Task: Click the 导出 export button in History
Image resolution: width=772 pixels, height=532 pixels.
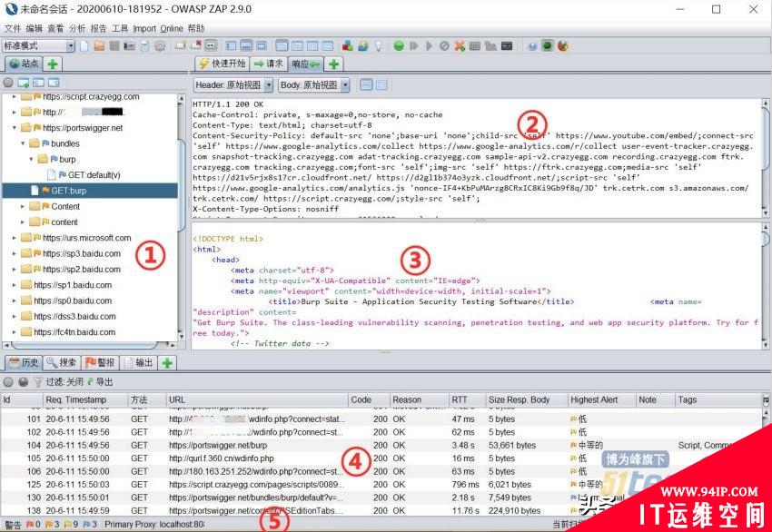Action: 101,382
